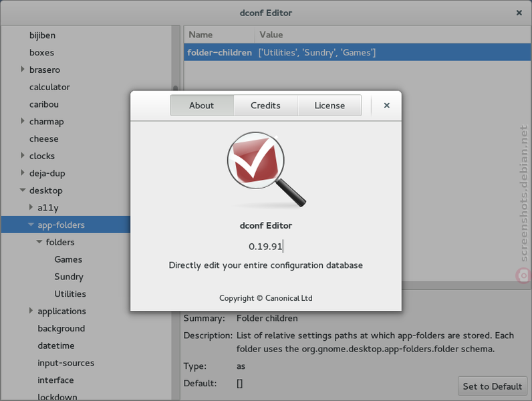This screenshot has height=401, width=532.
Task: Select the Utilities folder entry
Action: click(x=70, y=294)
